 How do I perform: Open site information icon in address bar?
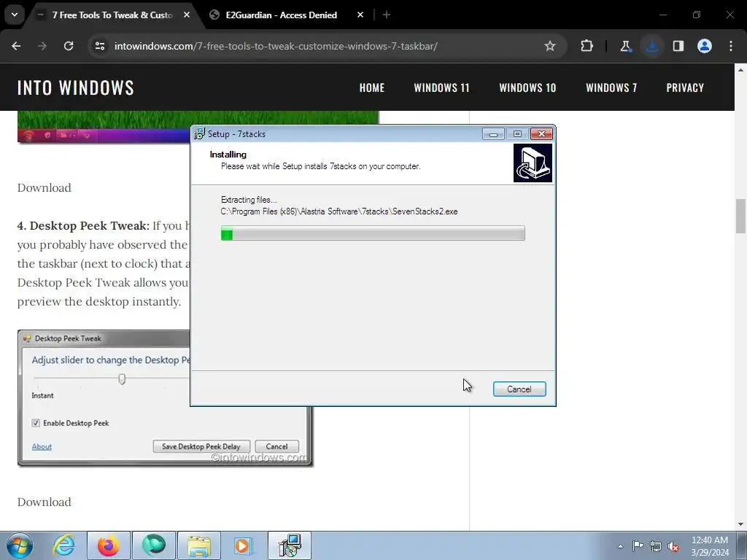[100, 46]
